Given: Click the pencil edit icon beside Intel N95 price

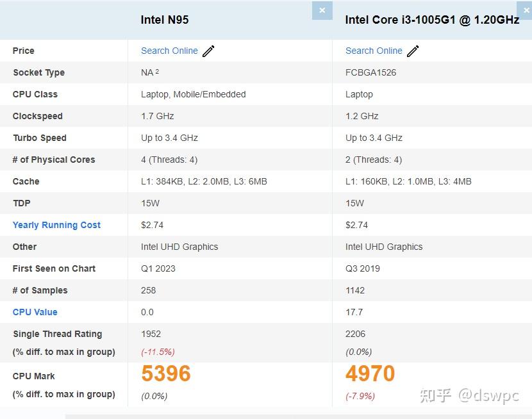Looking at the screenshot, I should tap(208, 51).
